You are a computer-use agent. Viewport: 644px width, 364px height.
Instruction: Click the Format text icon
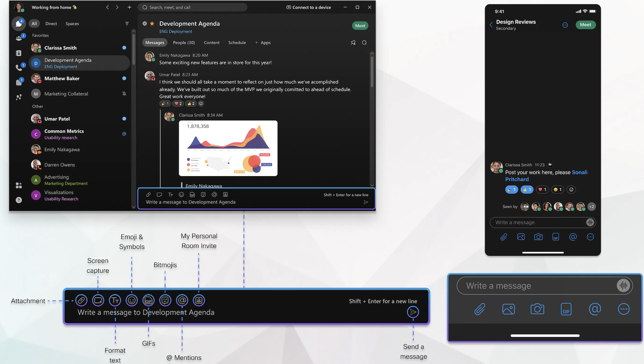click(115, 300)
